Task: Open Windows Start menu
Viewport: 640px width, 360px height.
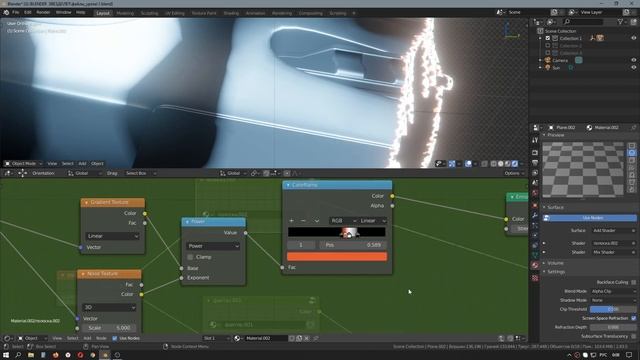Action: pyautogui.click(x=6, y=355)
